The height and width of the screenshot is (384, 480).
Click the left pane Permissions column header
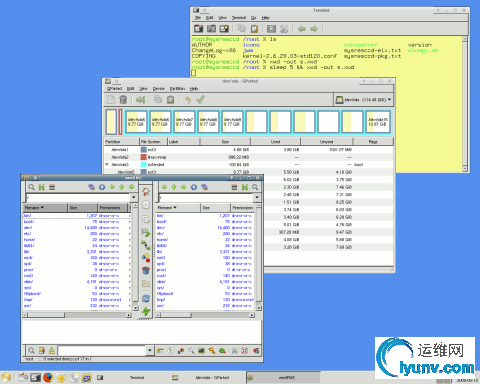(x=113, y=207)
